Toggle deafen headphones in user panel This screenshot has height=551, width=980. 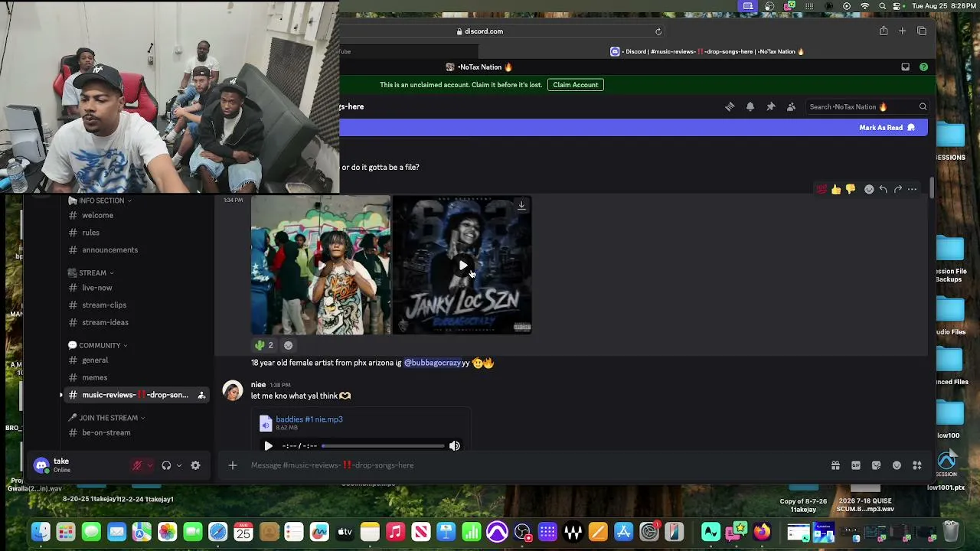tap(166, 465)
